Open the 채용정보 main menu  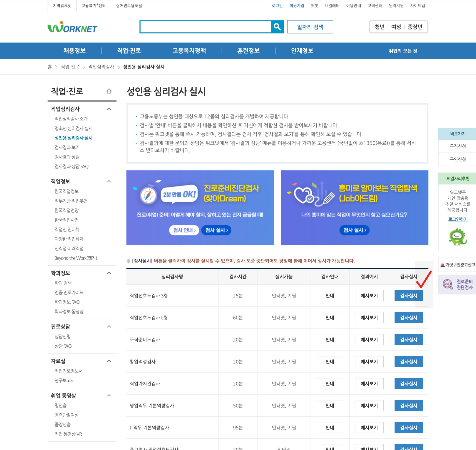click(x=74, y=51)
